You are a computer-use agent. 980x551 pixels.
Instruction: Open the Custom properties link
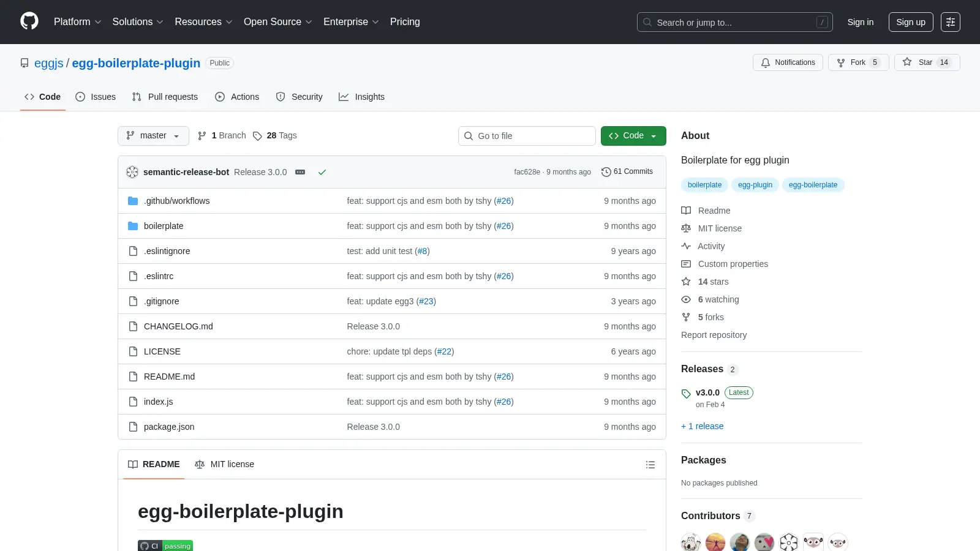click(x=725, y=264)
